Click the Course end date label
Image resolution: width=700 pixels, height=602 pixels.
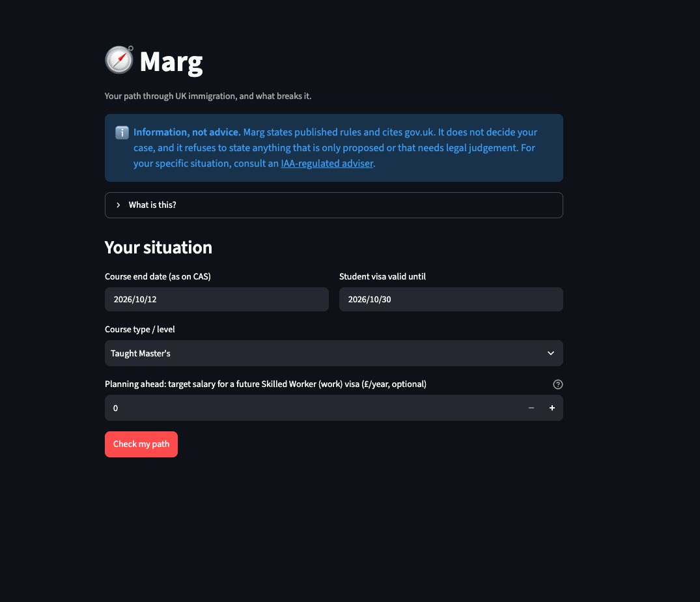click(158, 276)
